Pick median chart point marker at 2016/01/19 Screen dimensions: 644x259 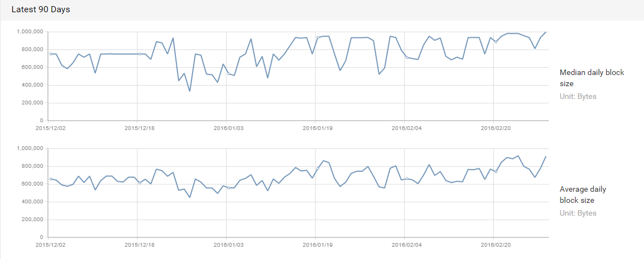(318, 38)
